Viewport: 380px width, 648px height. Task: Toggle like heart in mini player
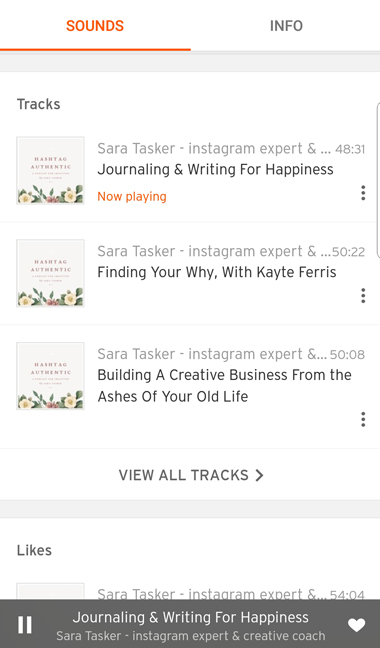pos(356,625)
